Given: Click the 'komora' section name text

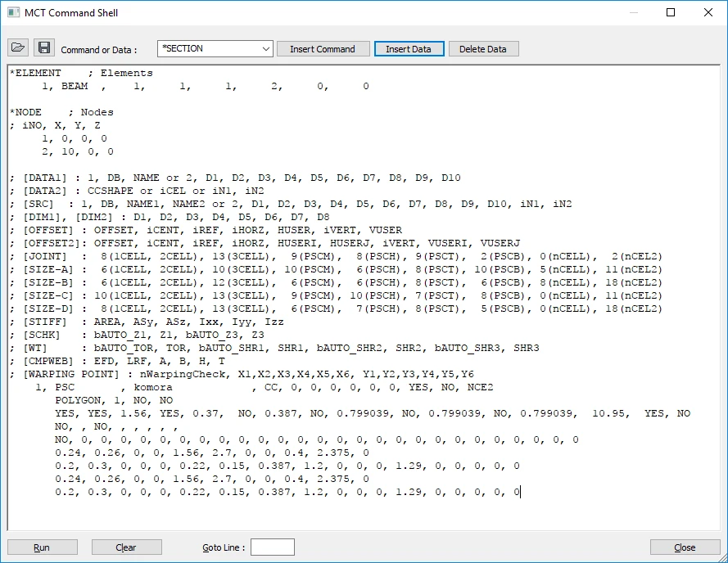Looking at the screenshot, I should point(153,387).
